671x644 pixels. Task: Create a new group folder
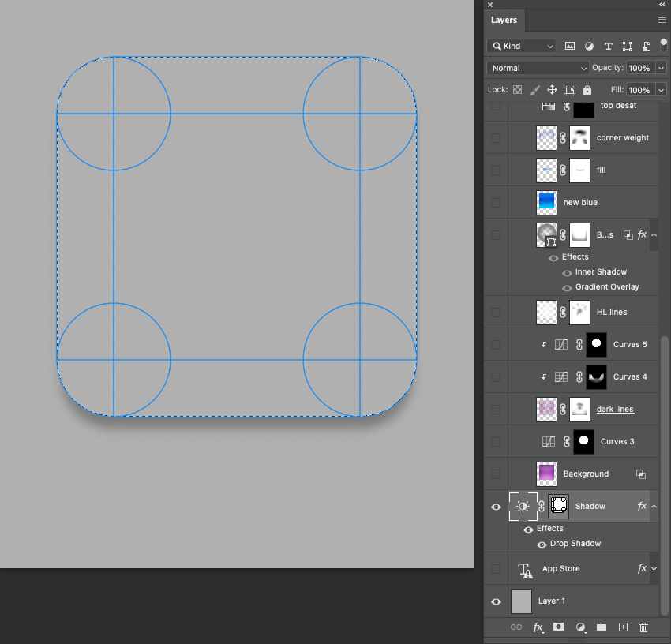(602, 627)
